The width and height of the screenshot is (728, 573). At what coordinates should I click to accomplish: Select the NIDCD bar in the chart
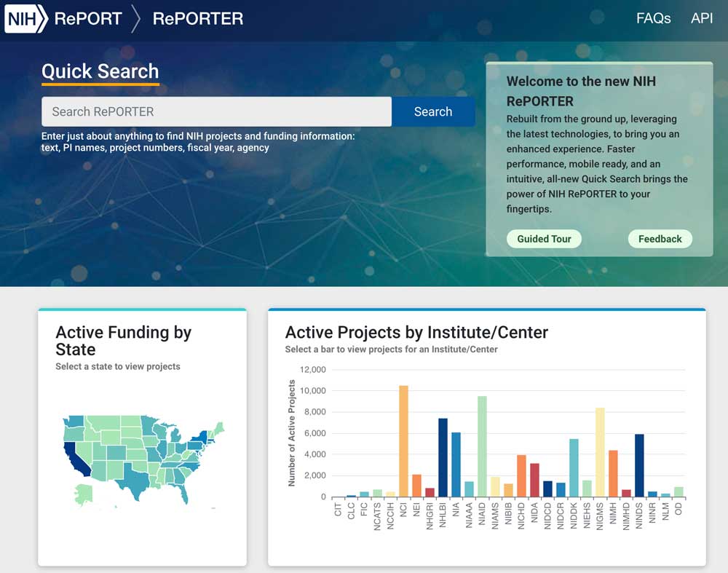tap(548, 489)
